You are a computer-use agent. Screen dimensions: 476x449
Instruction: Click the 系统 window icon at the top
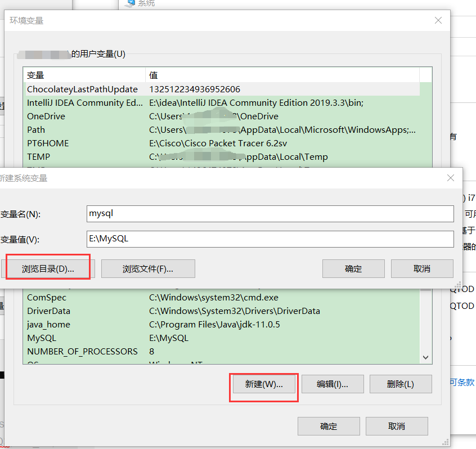pyautogui.click(x=130, y=4)
